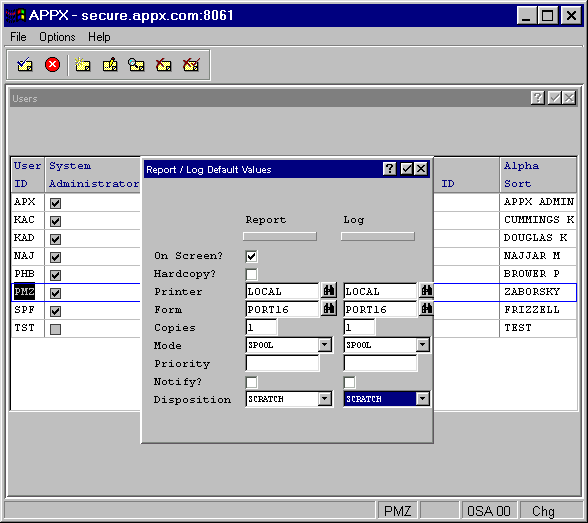Image resolution: width=588 pixels, height=523 pixels.
Task: Click the OK checkmark toolbar icon
Action: pos(25,65)
